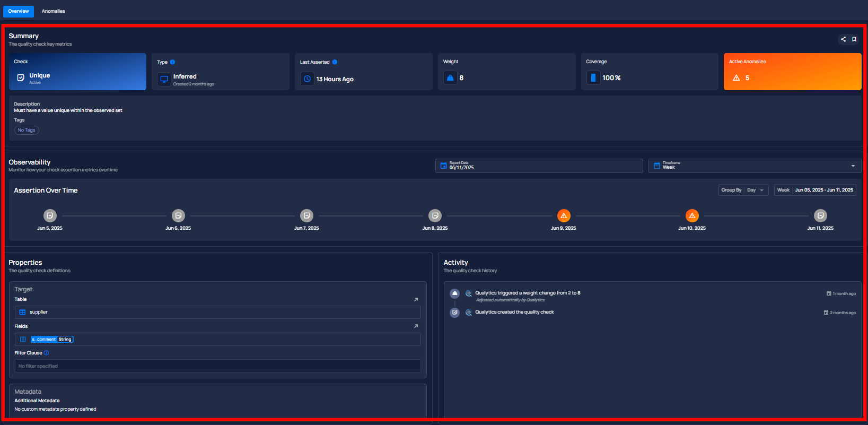Select the Jun 11, 2025 assertion marker

click(820, 215)
